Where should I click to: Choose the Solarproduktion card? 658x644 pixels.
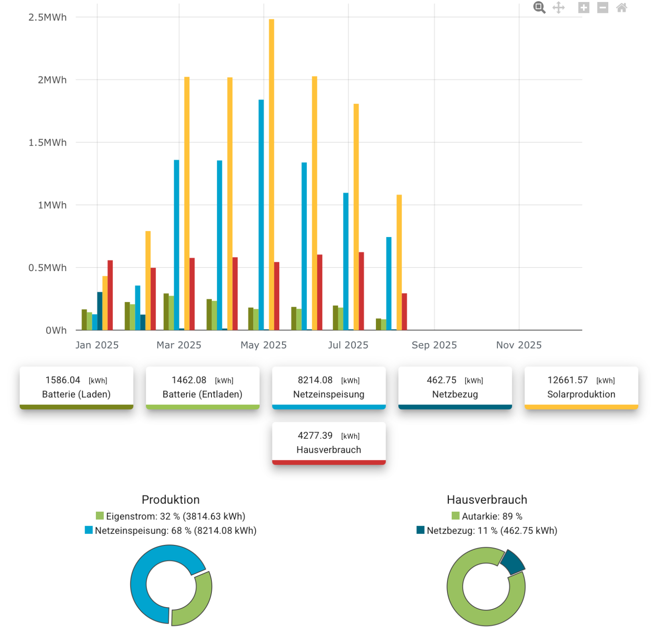pyautogui.click(x=581, y=387)
